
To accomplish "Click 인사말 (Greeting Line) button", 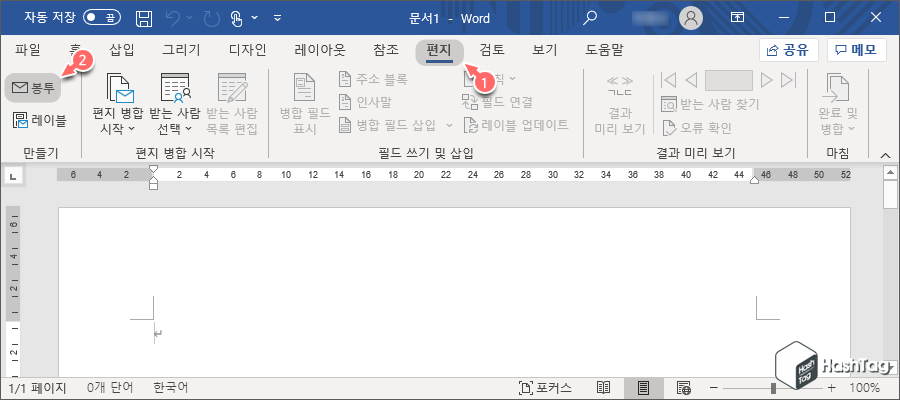I will tap(366, 102).
